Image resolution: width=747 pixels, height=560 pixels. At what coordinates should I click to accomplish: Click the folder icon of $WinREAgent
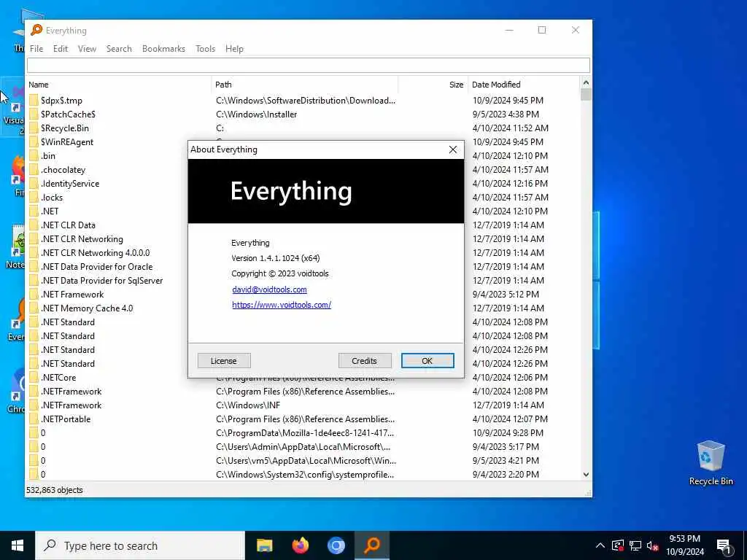point(34,142)
